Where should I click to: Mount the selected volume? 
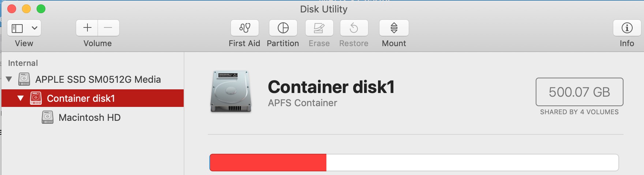tap(394, 28)
